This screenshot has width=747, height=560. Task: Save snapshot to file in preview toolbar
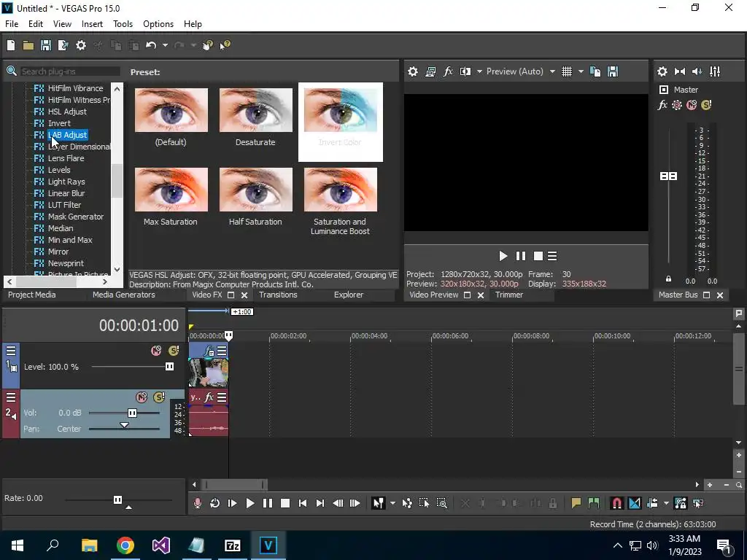click(613, 71)
